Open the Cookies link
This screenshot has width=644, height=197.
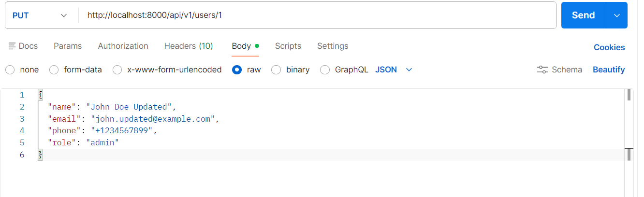[609, 47]
